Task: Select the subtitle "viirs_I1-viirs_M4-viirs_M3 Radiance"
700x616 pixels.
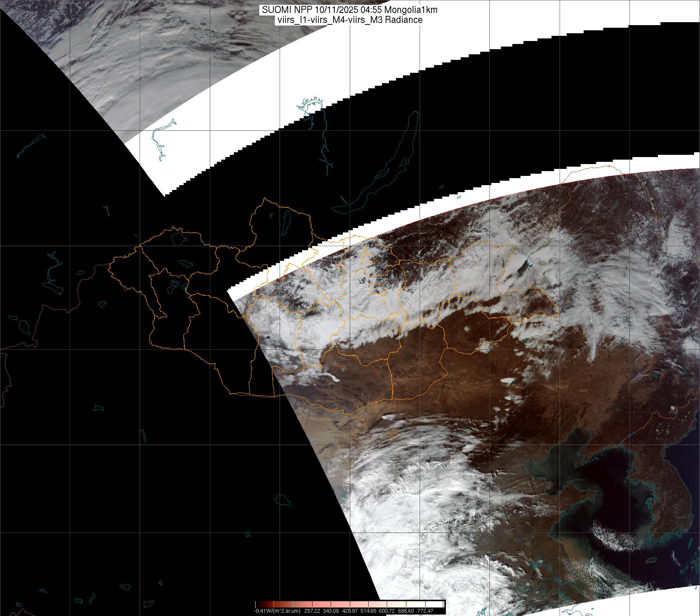Action: point(349,20)
